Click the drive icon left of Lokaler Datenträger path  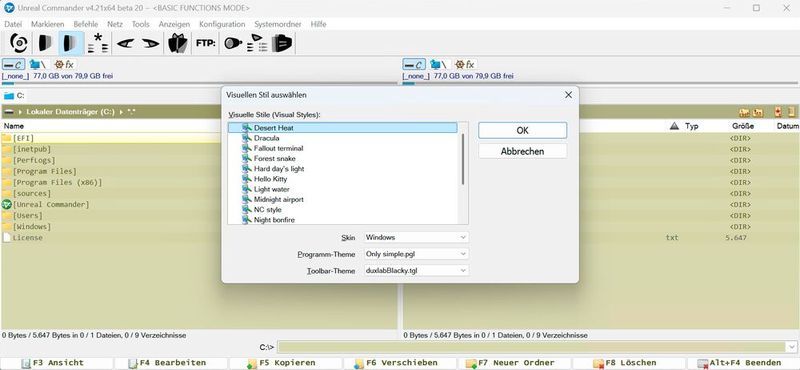pos(9,112)
